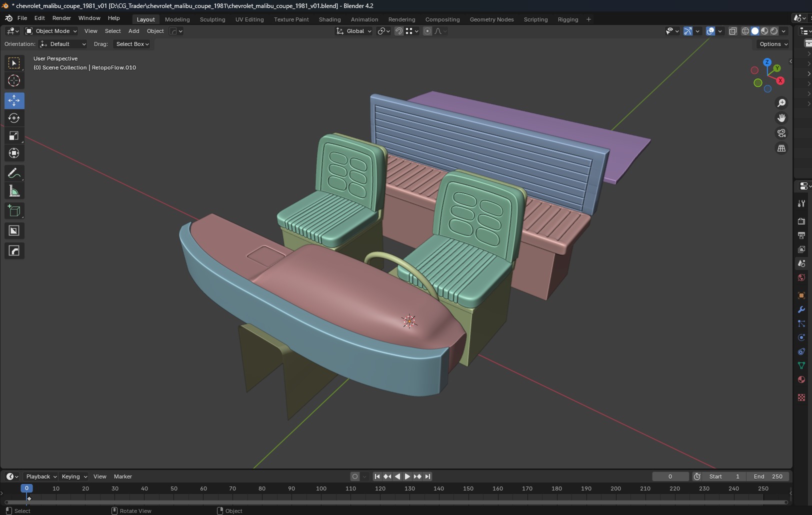
Task: Switch to UV Editing workspace tab
Action: click(x=249, y=19)
